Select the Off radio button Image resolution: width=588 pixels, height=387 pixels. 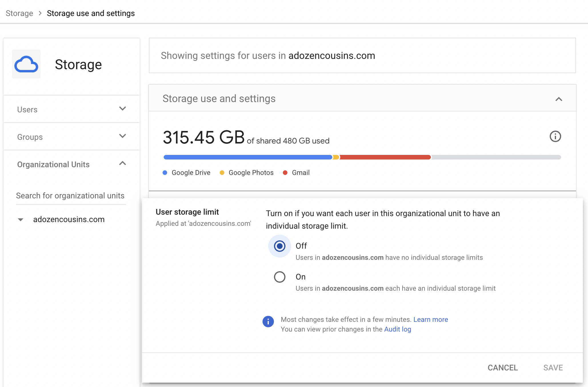(279, 246)
